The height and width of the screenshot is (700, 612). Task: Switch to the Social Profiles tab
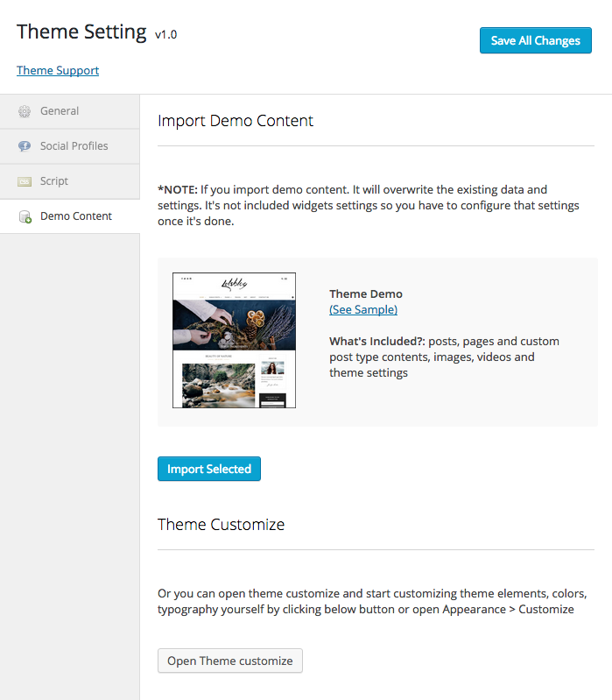74,146
